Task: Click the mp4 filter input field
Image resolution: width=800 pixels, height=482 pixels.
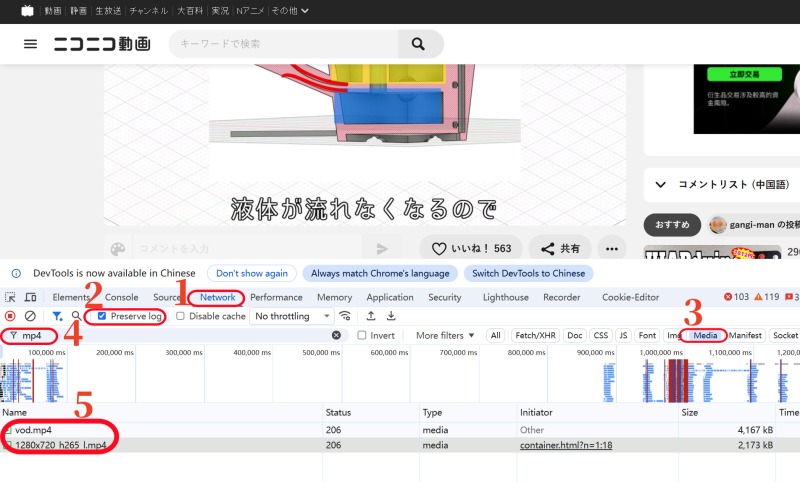Action: click(x=174, y=335)
